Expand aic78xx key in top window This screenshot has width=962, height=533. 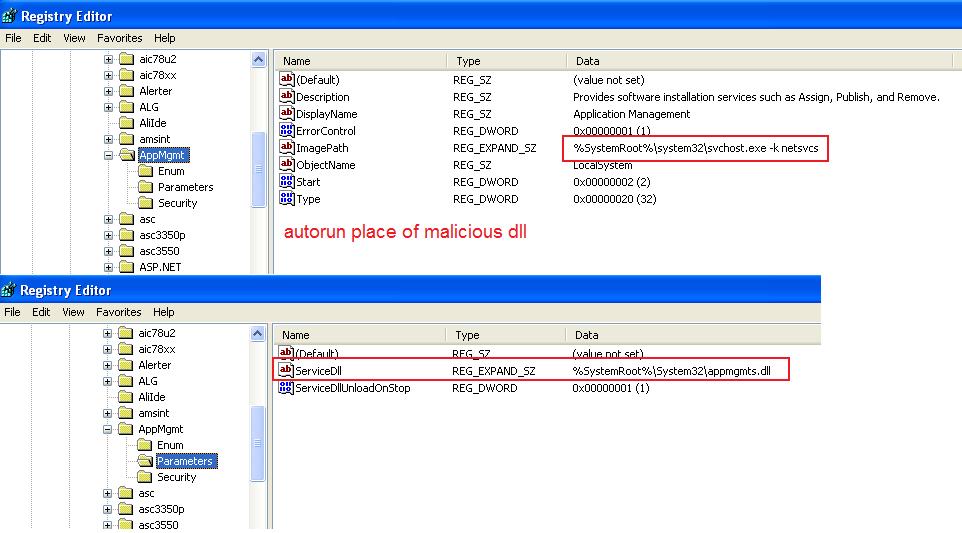pos(109,75)
